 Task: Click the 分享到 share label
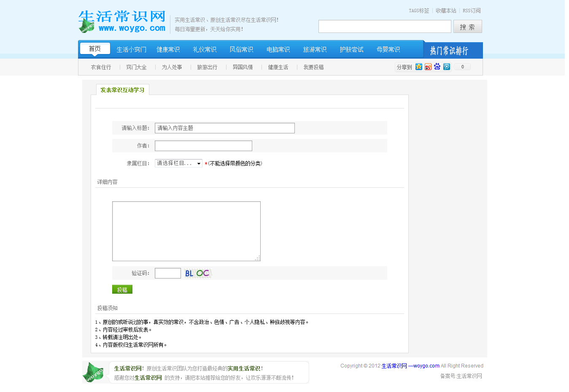coord(404,67)
